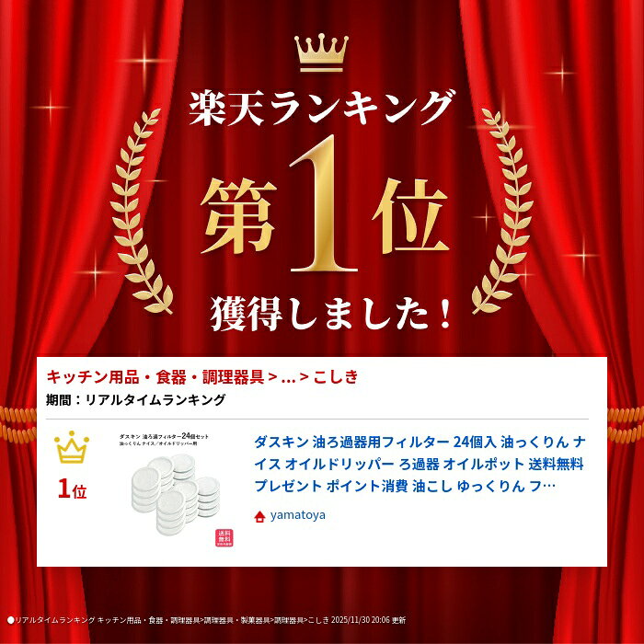Click the large golden number 1
Image resolution: width=644 pixels, height=644 pixels.
[x=323, y=204]
